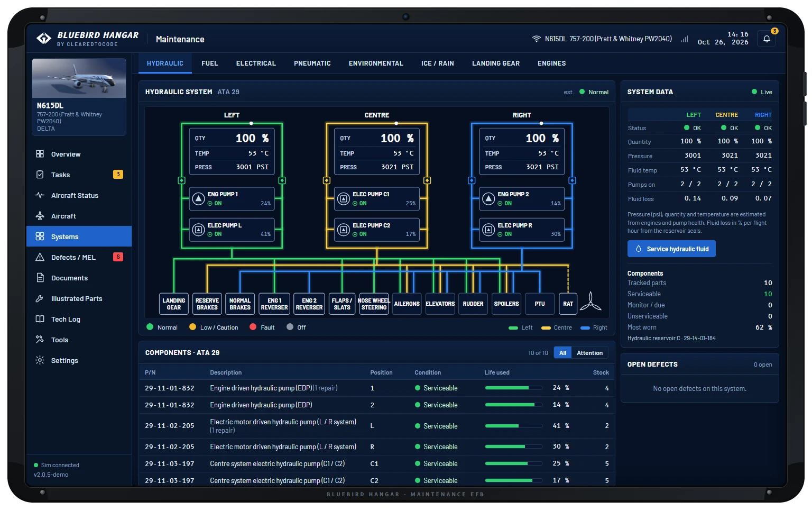The height and width of the screenshot is (510, 812).
Task: Select the Engines tab
Action: [552, 63]
